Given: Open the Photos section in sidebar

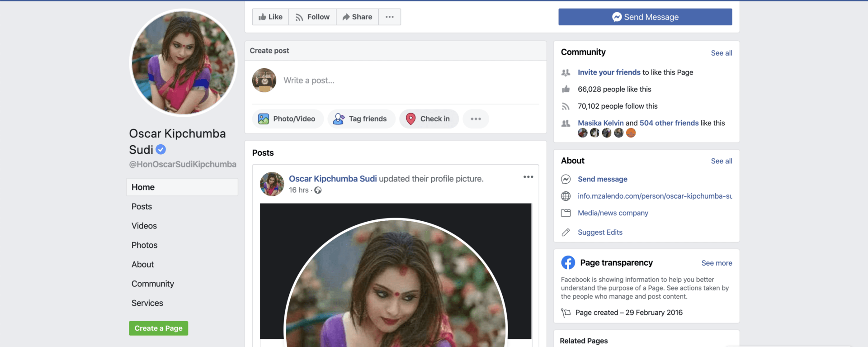Looking at the screenshot, I should tap(144, 245).
